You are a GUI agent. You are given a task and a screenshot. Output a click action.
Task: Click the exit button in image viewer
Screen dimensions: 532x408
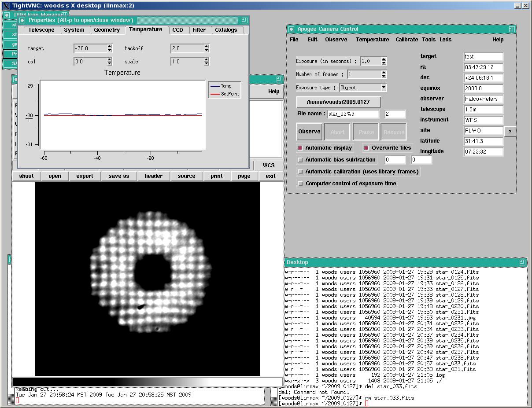coord(270,176)
